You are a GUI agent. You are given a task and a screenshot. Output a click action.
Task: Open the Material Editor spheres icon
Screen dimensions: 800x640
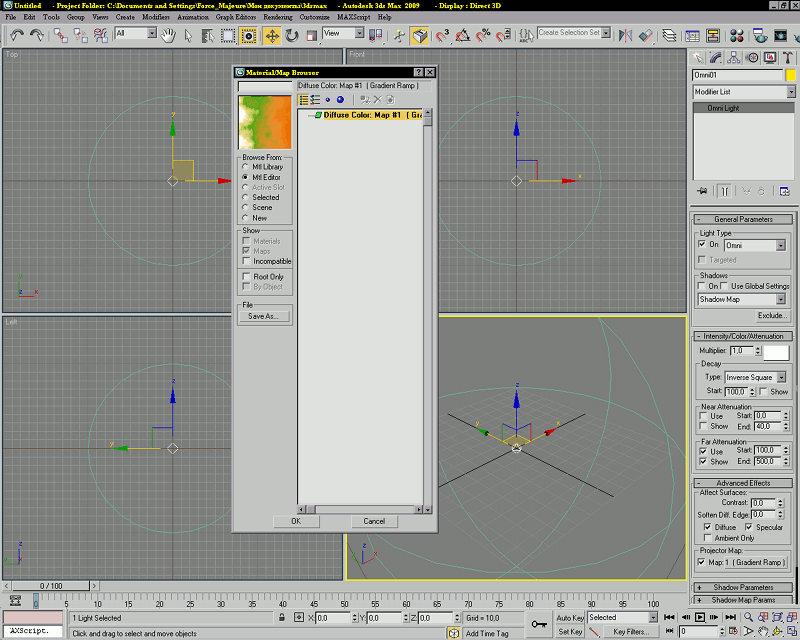(x=737, y=36)
